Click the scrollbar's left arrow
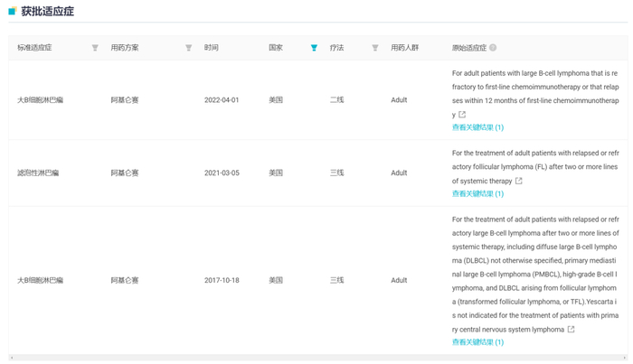633x364 pixels. tap(12, 358)
